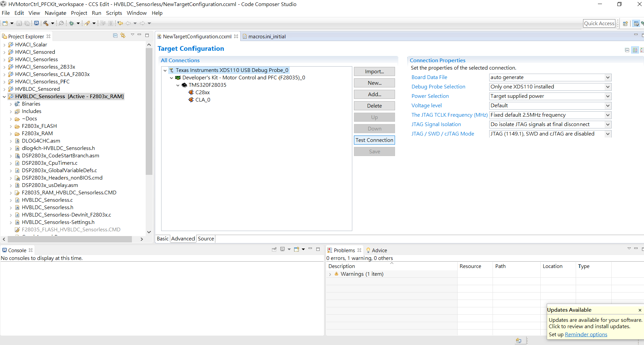Open the terminal monitor toolbar icon
The height and width of the screenshot is (345, 644).
tap(36, 23)
